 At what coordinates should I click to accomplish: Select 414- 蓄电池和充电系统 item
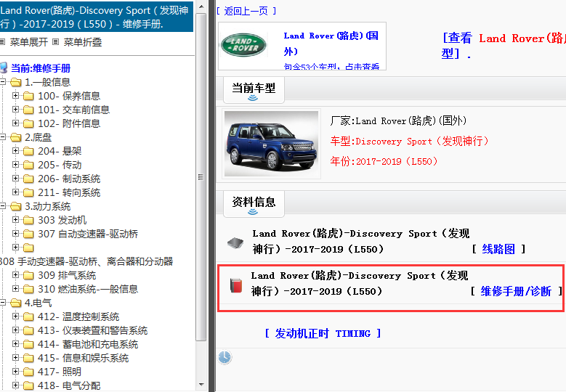click(x=88, y=344)
